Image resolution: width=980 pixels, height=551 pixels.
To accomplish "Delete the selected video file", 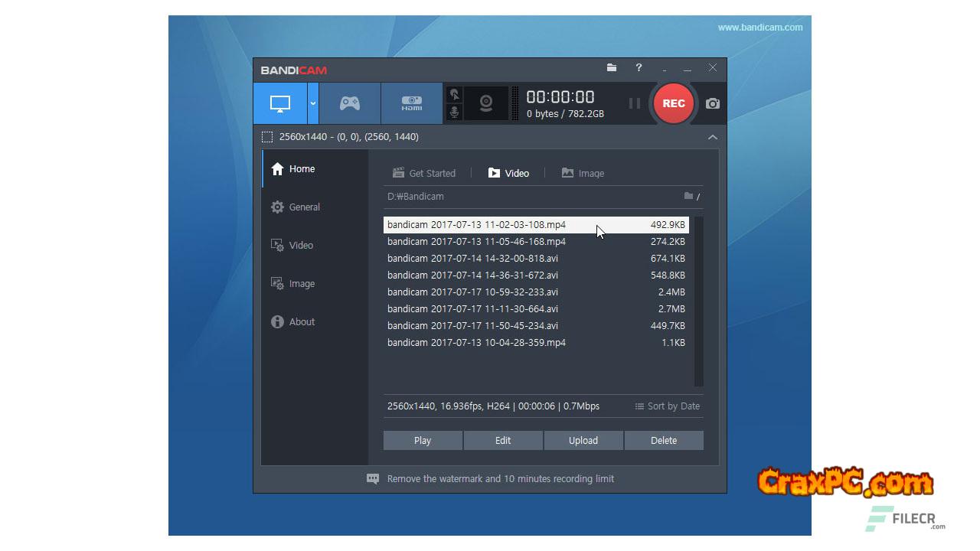I will point(664,440).
